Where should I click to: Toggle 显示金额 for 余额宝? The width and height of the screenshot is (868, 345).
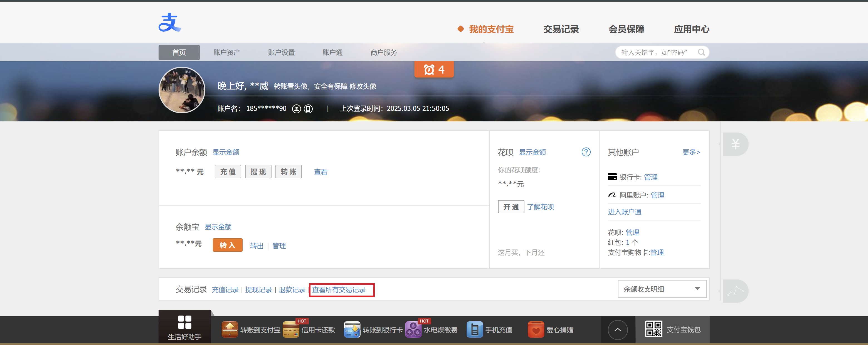click(218, 227)
